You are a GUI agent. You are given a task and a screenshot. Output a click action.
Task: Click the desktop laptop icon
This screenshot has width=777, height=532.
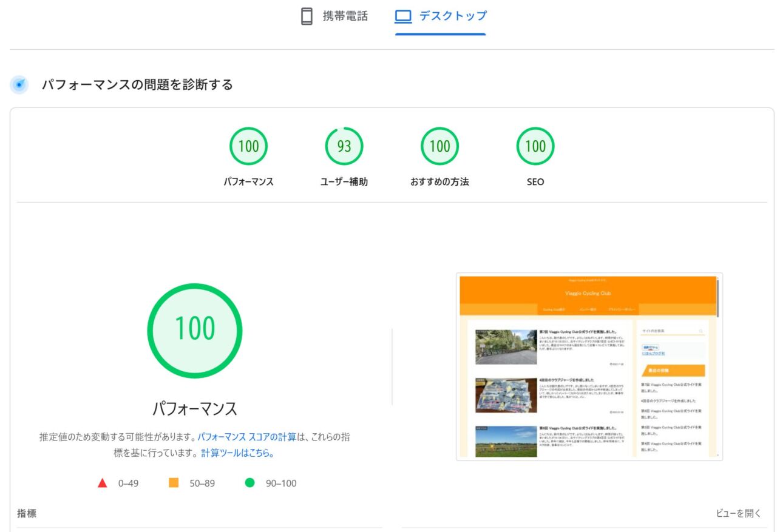pos(403,16)
